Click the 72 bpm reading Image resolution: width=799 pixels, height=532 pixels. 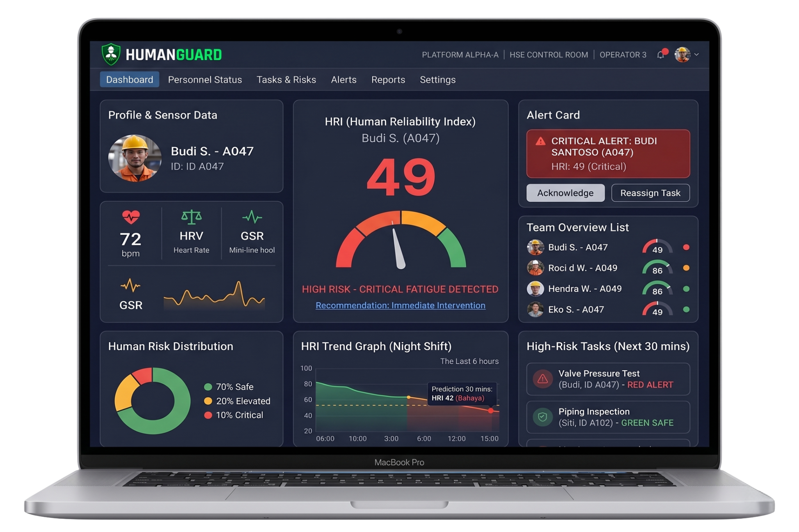pyautogui.click(x=131, y=244)
